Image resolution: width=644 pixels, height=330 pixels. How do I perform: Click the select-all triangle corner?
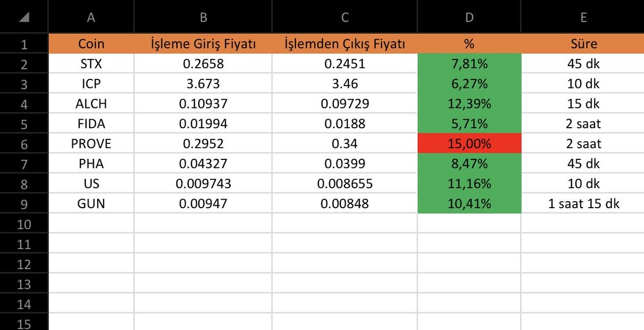[24, 17]
